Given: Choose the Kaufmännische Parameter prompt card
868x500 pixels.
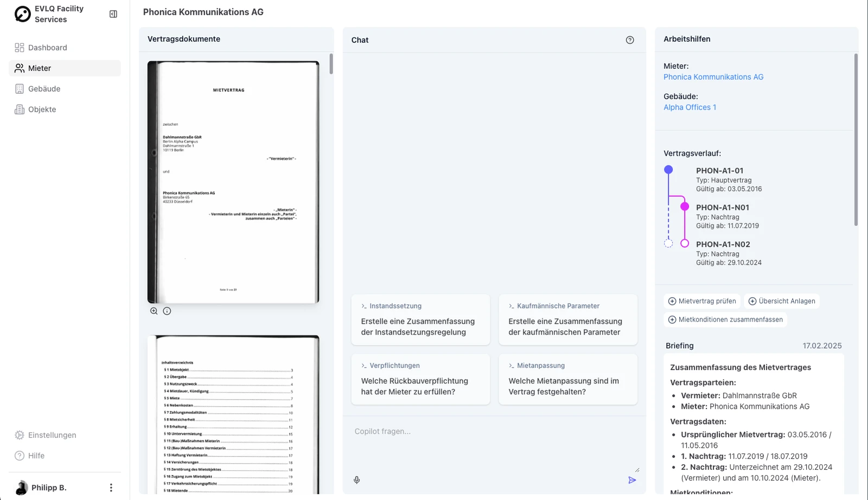Looking at the screenshot, I should 568,320.
